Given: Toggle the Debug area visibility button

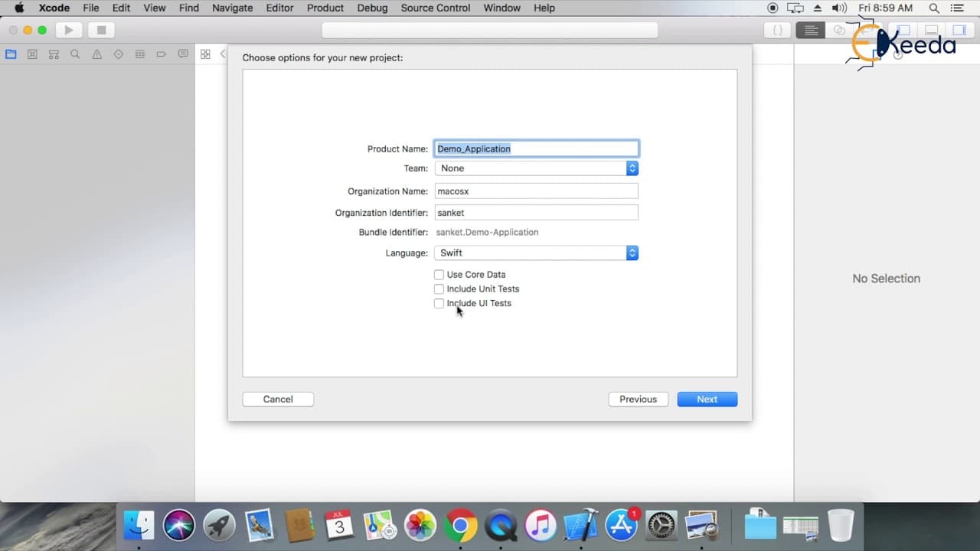Looking at the screenshot, I should (932, 31).
